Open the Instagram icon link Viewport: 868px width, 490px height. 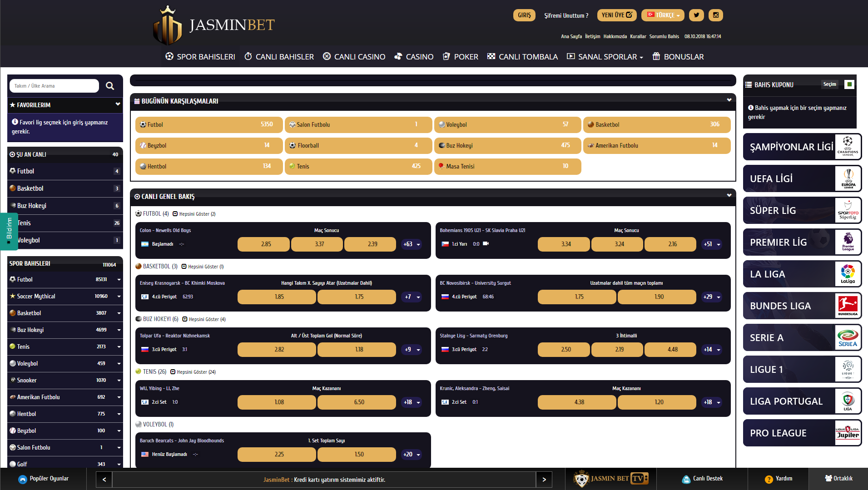(x=715, y=15)
